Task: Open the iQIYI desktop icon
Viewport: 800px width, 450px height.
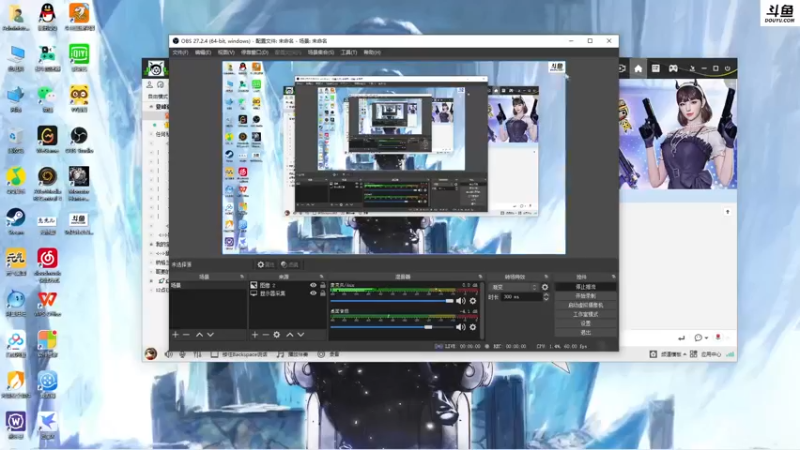Action: 79,58
